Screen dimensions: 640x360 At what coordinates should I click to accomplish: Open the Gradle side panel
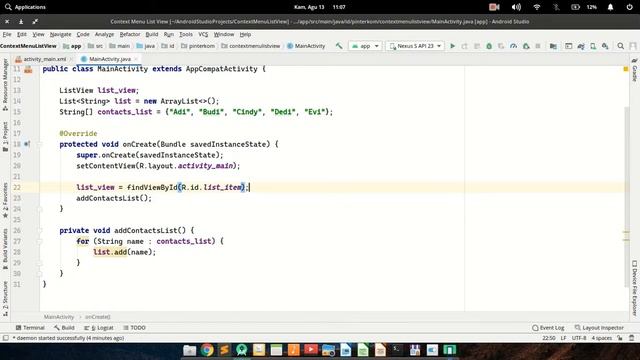point(635,71)
